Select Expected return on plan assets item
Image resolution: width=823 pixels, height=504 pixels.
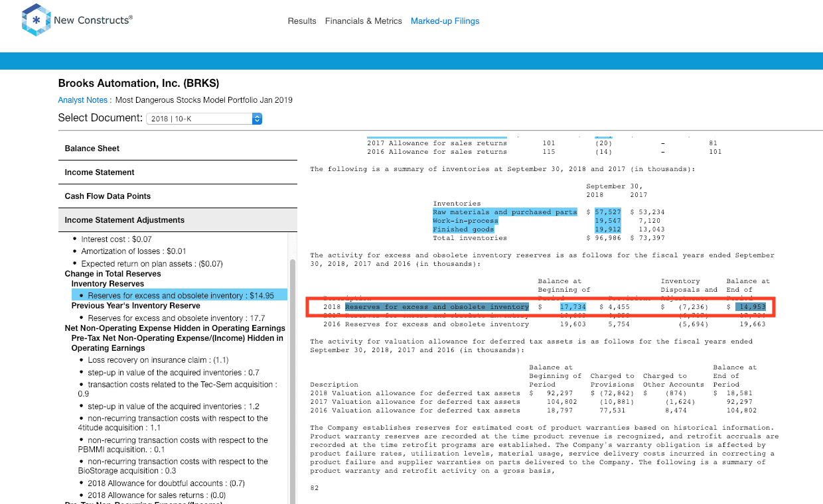(x=152, y=264)
